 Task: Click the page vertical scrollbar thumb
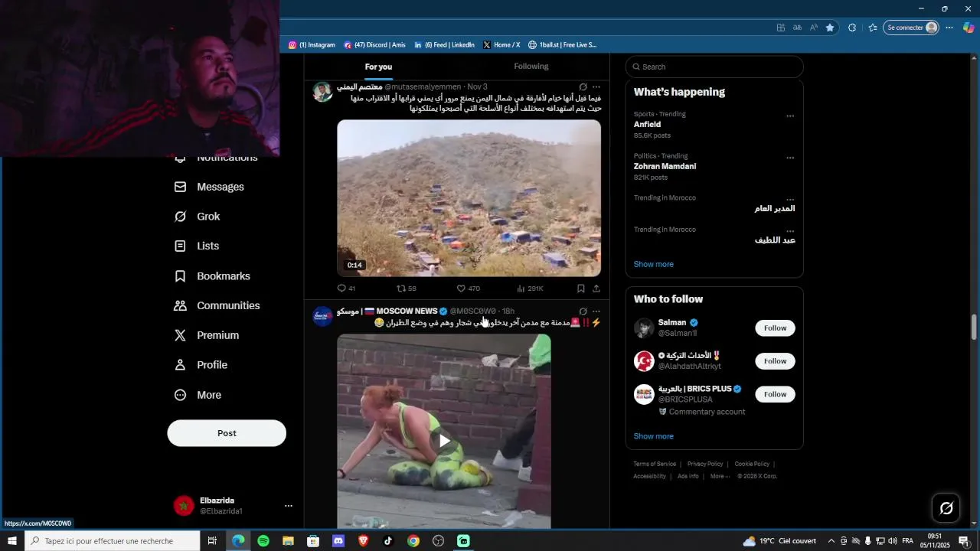974,327
